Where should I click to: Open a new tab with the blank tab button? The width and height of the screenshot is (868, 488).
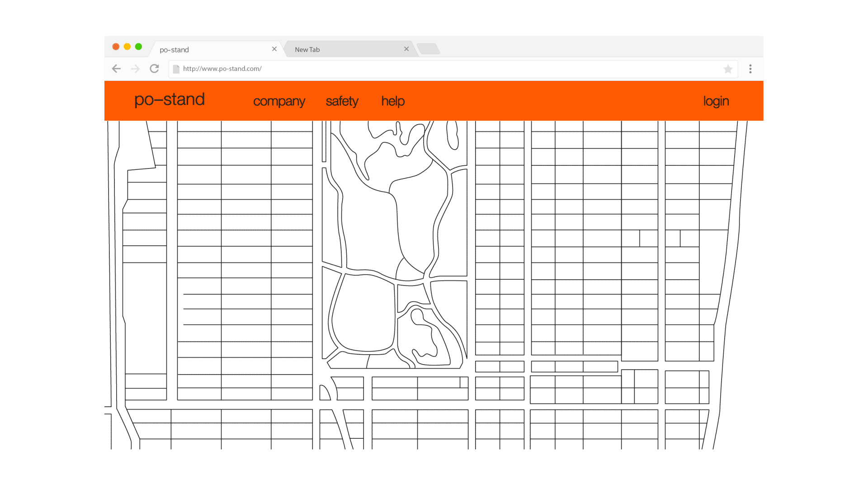(x=428, y=49)
